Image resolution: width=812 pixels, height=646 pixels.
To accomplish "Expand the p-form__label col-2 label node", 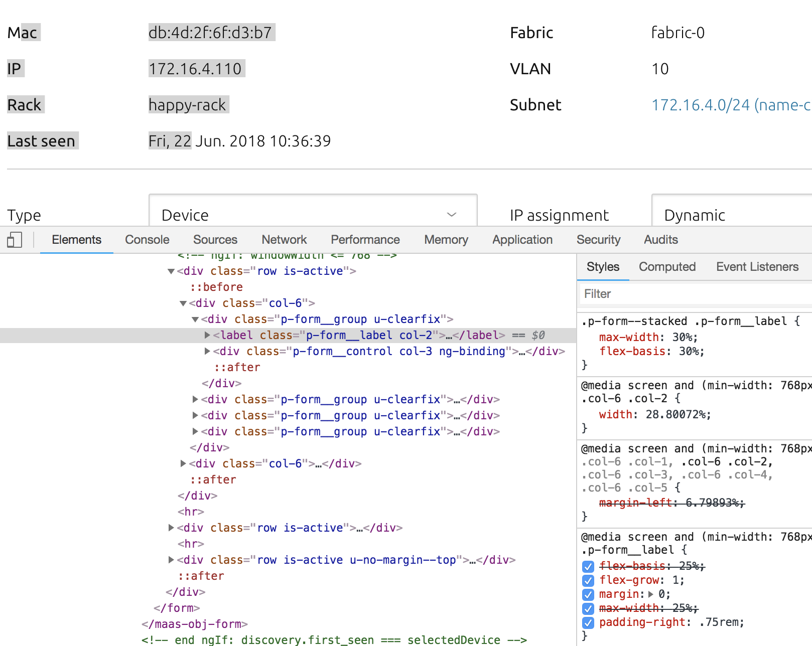I will (x=207, y=335).
